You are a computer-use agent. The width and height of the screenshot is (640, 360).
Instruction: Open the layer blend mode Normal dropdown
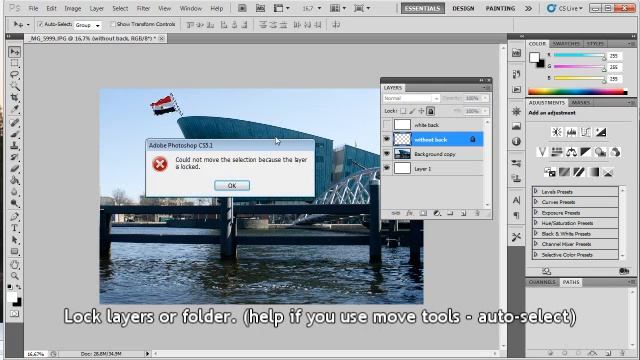pos(411,98)
